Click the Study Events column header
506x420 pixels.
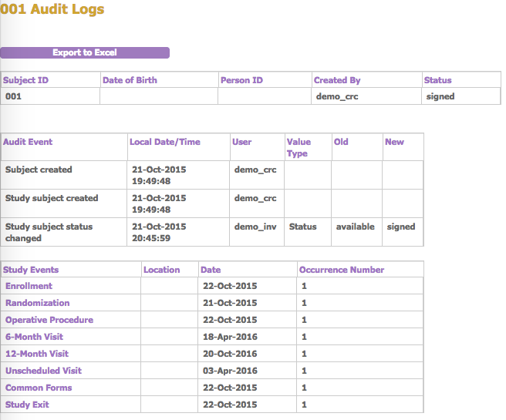click(x=31, y=270)
